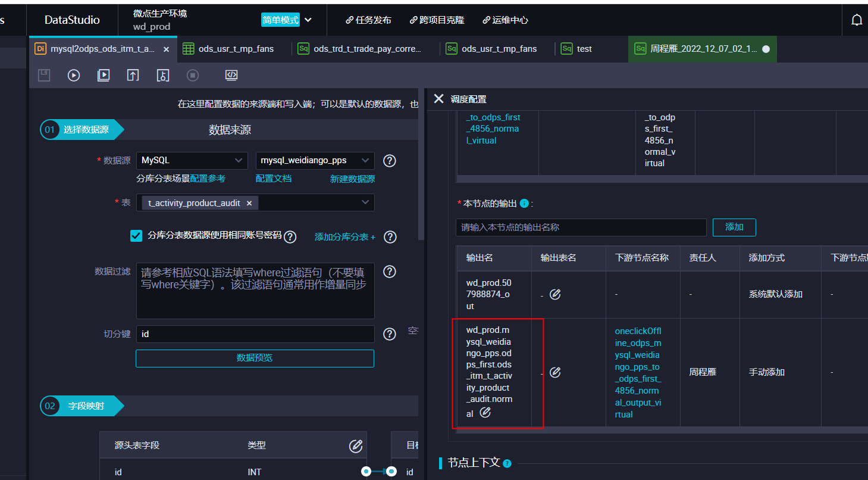The image size is (868, 480).
Task: Open the 配置文档 link
Action: click(274, 179)
